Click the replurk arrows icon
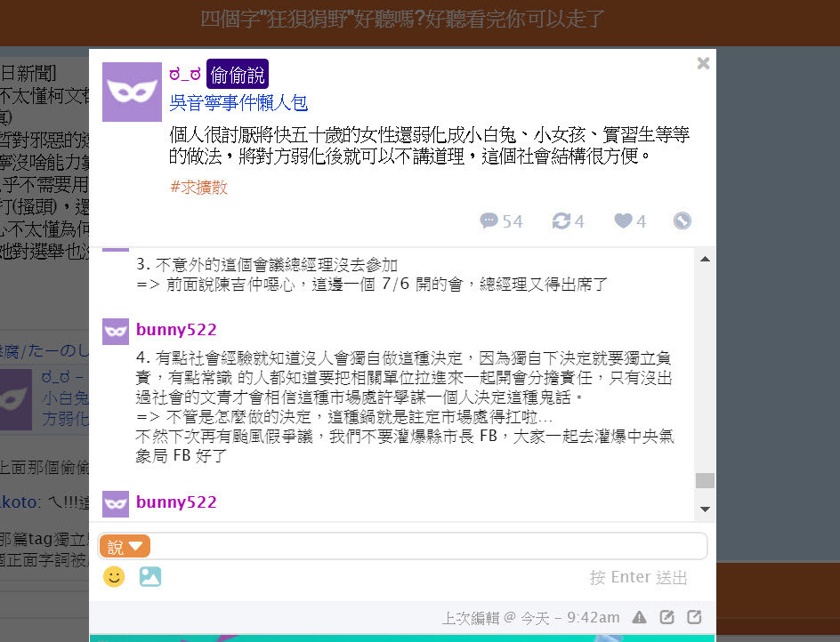This screenshot has width=840, height=642. point(561,221)
